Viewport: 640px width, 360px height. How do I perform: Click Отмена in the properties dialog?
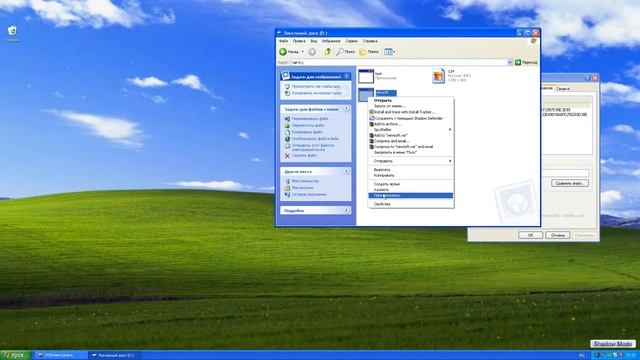(558, 235)
